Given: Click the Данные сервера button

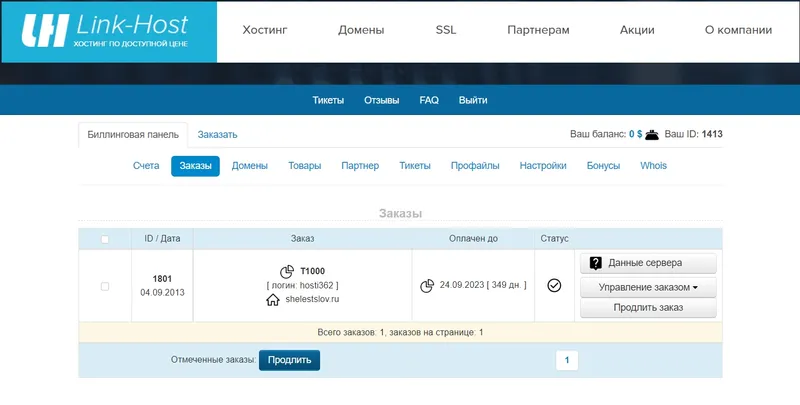Looking at the screenshot, I should (x=648, y=263).
